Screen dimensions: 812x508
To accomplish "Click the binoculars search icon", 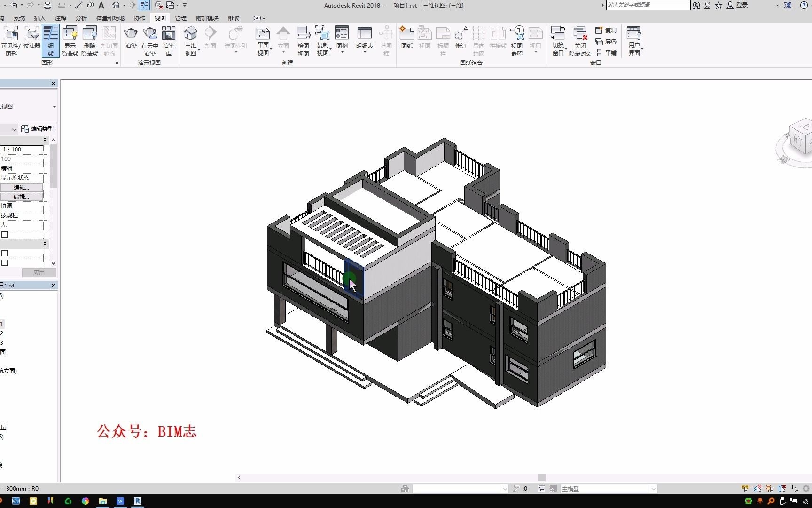I will tap(696, 5).
